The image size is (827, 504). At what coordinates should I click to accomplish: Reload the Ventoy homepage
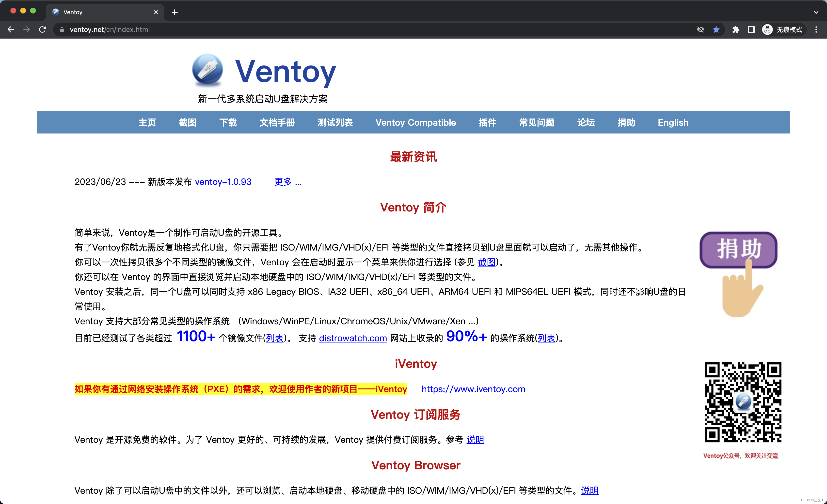[43, 30]
